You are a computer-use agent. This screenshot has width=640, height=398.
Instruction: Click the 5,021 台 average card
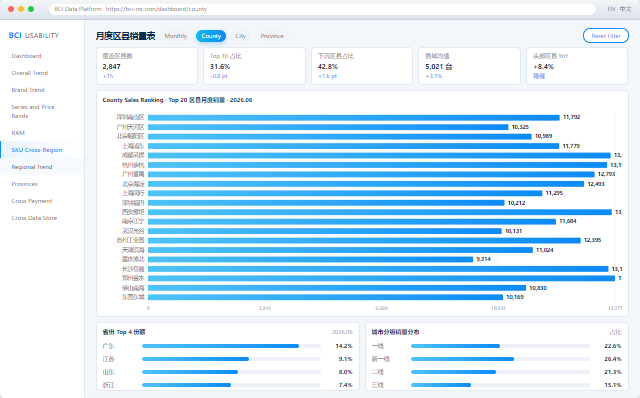[x=469, y=66]
